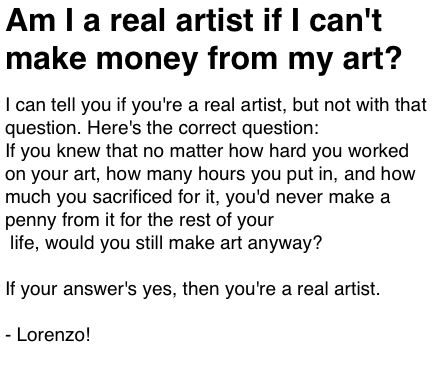Click the sentence 'If your answer's yes'

click(x=193, y=289)
